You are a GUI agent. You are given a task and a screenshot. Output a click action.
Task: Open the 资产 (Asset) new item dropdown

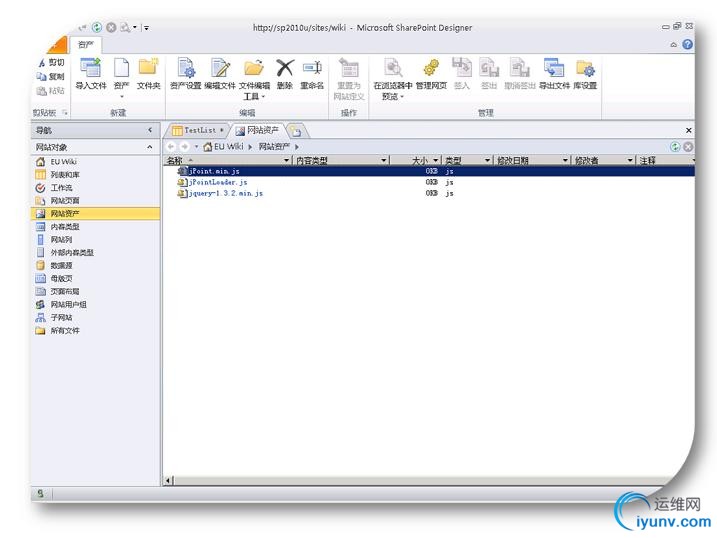(x=122, y=97)
